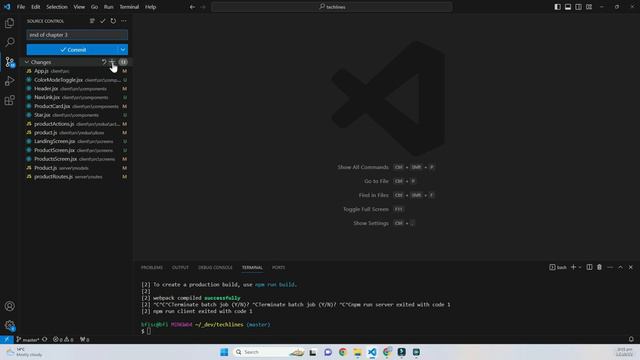This screenshot has width=640, height=360.
Task: Open the Accounts menu icon
Action: click(x=9, y=306)
